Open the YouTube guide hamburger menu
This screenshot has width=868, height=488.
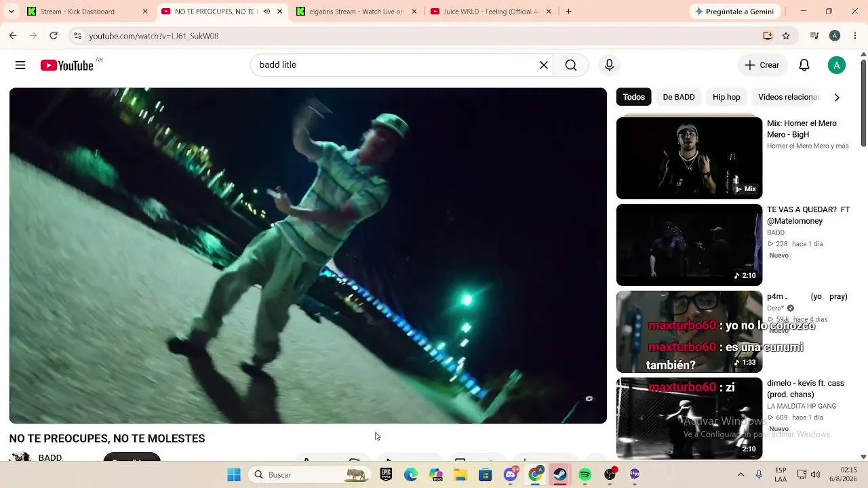20,65
